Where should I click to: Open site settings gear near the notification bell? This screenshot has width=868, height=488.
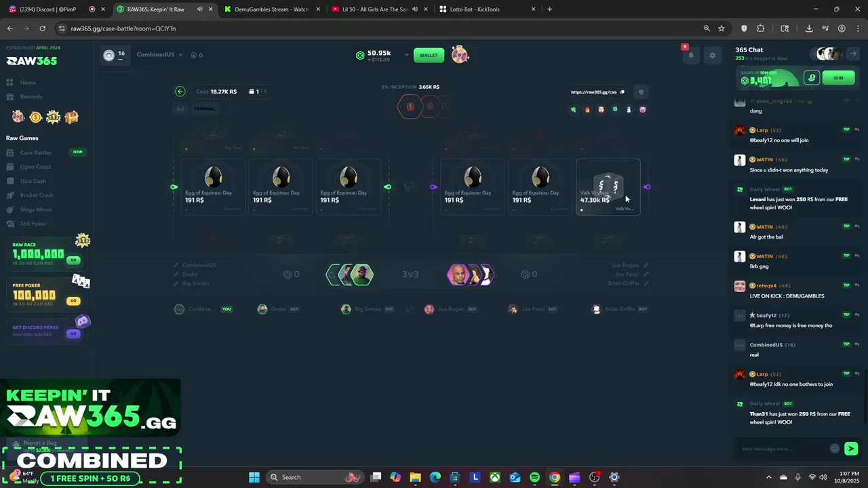point(712,56)
